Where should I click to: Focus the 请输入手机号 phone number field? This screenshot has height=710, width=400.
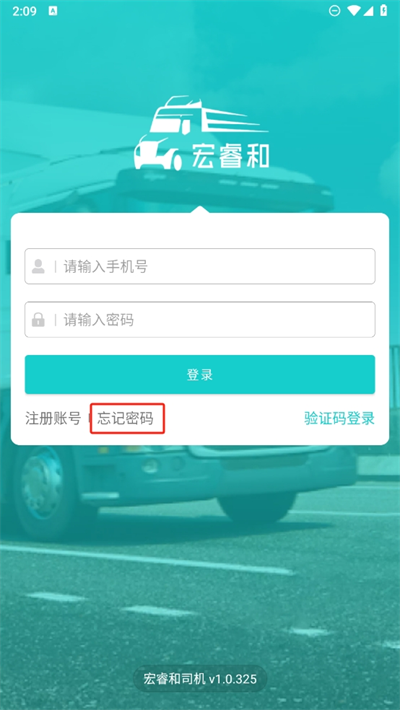200,266
